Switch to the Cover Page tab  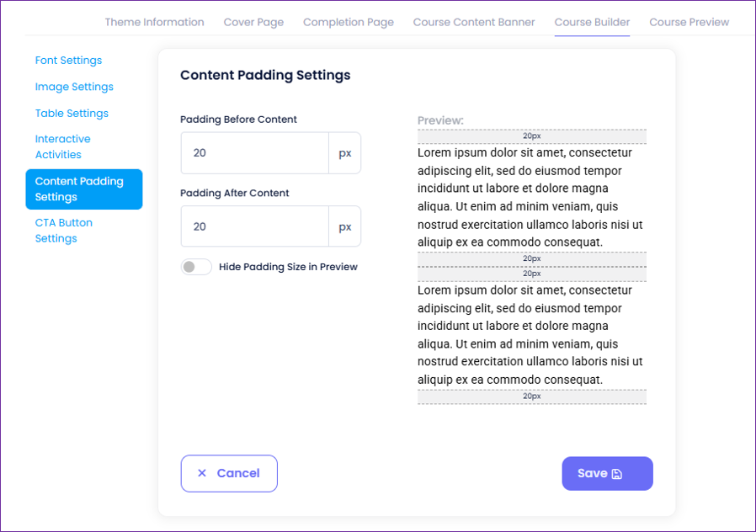[253, 22]
